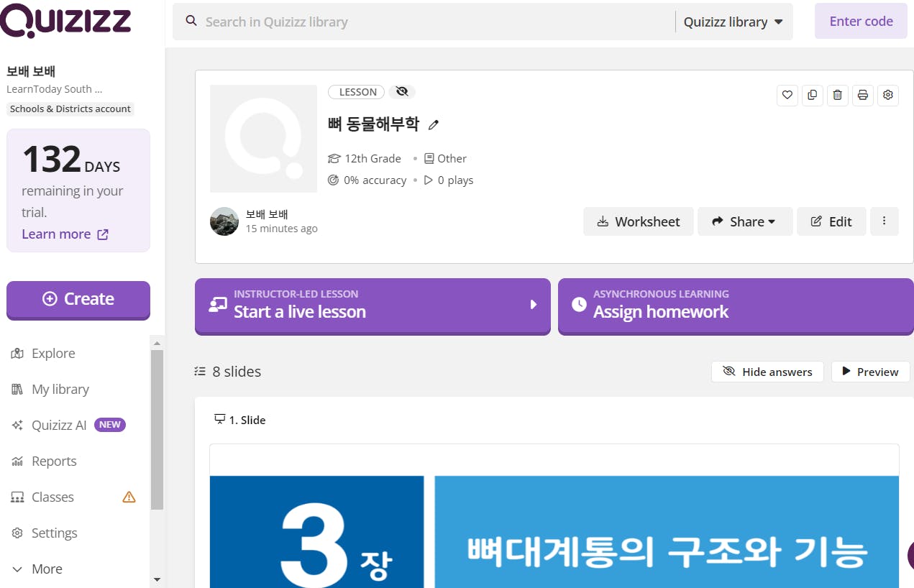Click the Quizizz logo
This screenshot has height=588, width=914.
pos(65,20)
